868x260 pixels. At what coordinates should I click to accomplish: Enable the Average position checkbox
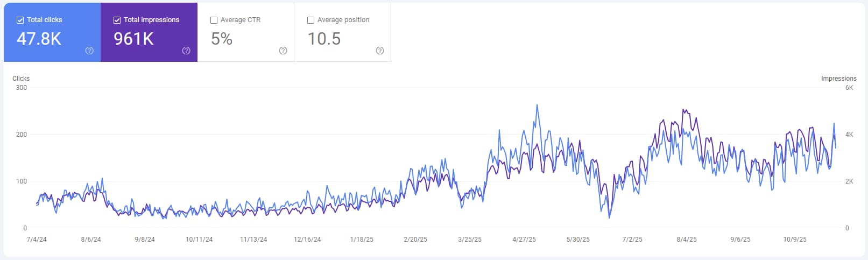click(x=310, y=20)
